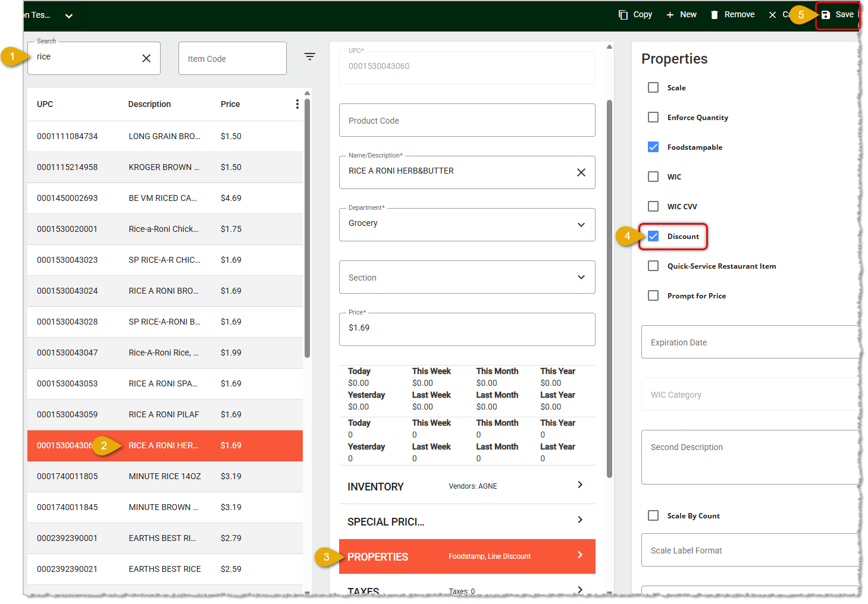This screenshot has height=604, width=868.
Task: Select the MINUTE RICE 14OZ row
Action: click(x=165, y=476)
